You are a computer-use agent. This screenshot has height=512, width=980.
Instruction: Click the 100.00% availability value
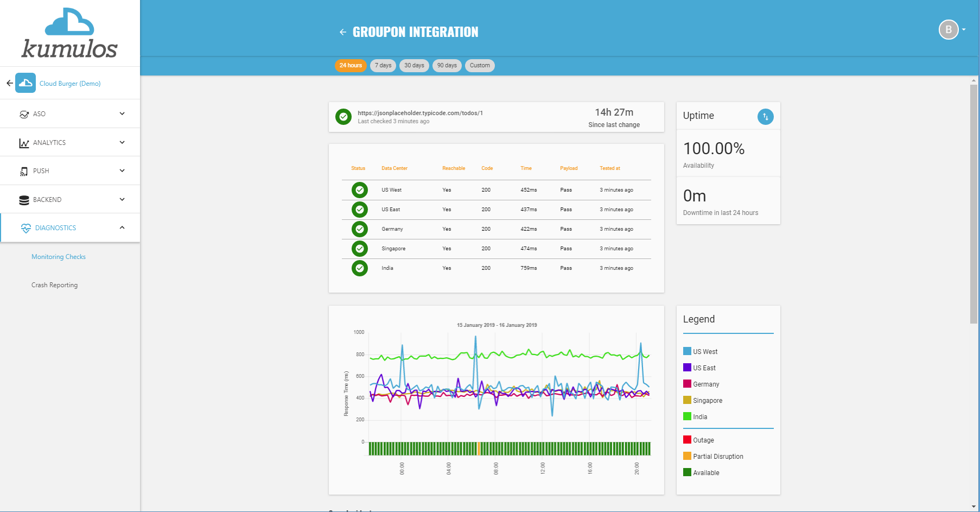(714, 149)
